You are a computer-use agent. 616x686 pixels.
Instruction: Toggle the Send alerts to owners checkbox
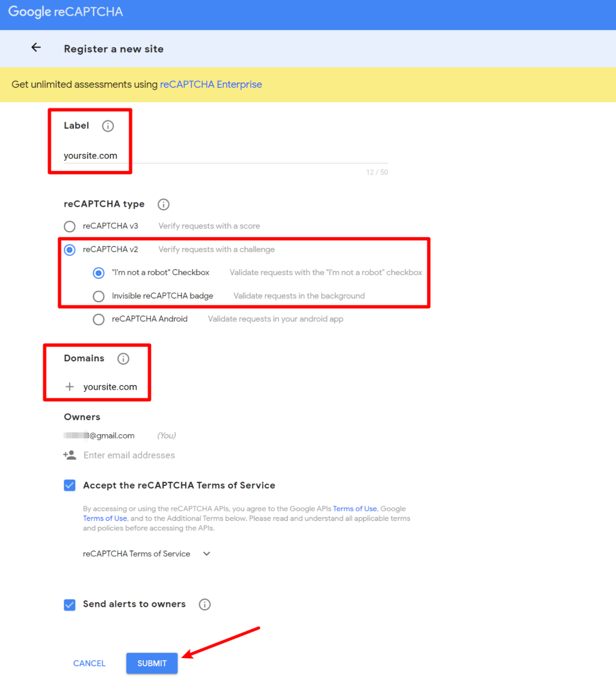[x=70, y=605]
